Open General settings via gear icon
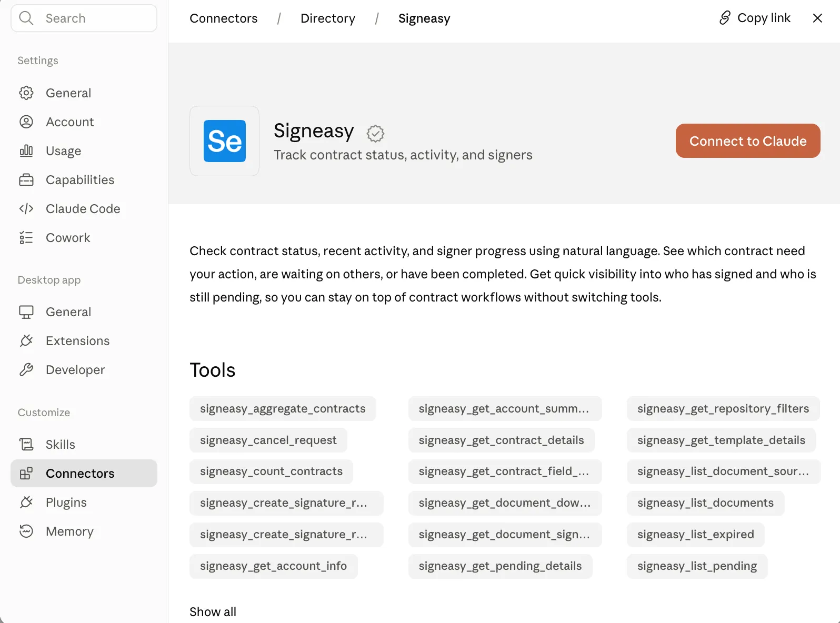The height and width of the screenshot is (623, 840). [26, 93]
